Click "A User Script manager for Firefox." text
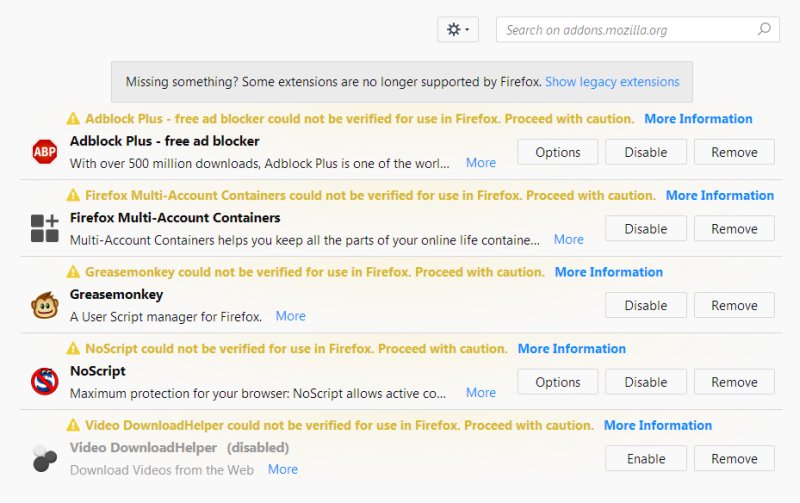The image size is (800, 503). coord(166,317)
